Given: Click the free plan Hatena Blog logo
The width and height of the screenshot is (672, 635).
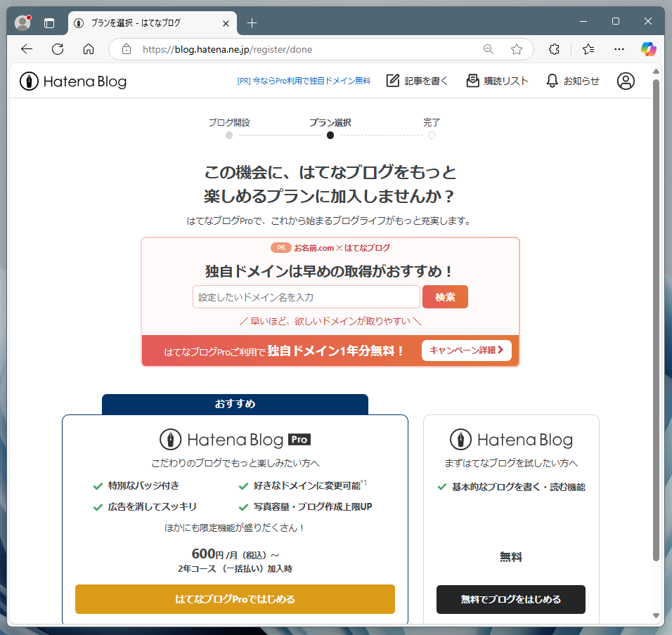Looking at the screenshot, I should (x=511, y=440).
